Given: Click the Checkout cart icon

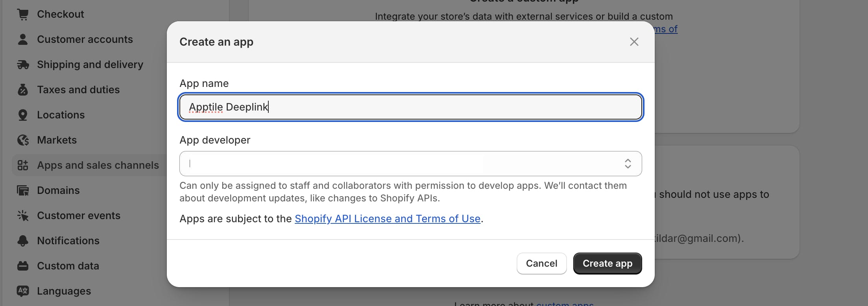Looking at the screenshot, I should pyautogui.click(x=23, y=15).
